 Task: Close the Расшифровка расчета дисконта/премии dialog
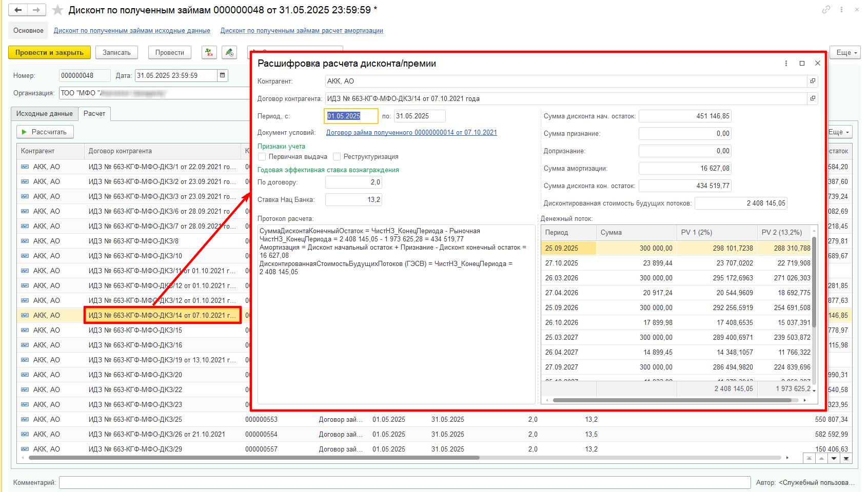pos(818,63)
